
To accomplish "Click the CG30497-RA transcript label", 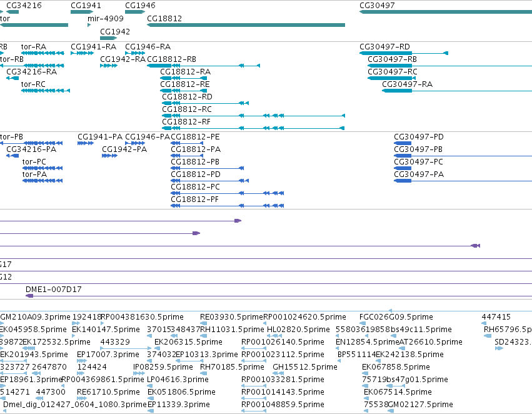I will (407, 84).
